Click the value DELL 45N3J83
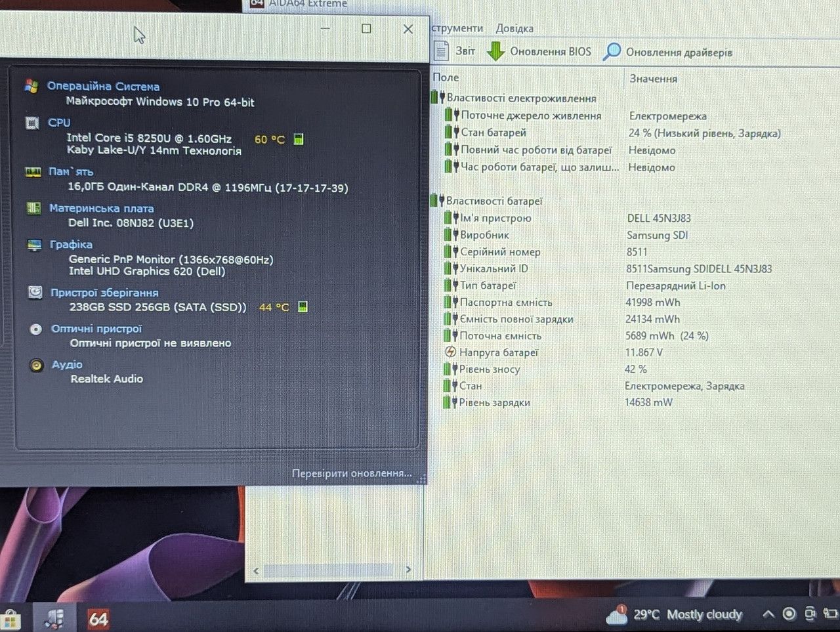The image size is (840, 632). click(x=659, y=218)
